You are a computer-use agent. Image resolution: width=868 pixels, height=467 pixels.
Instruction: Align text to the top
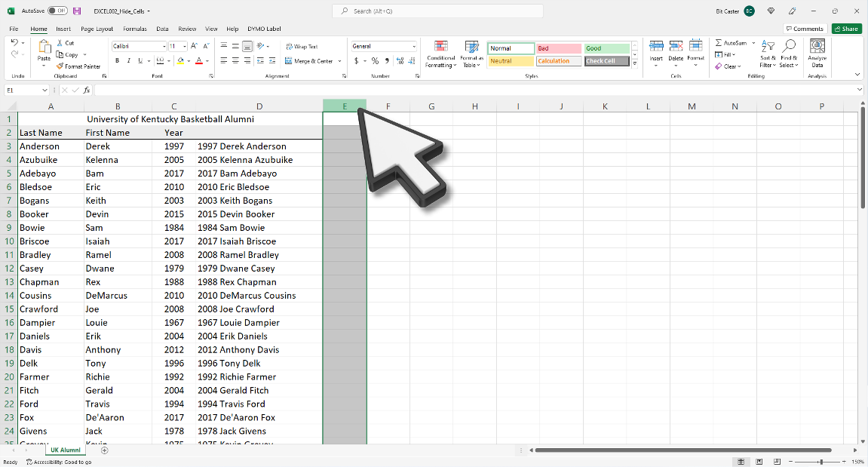pos(224,46)
